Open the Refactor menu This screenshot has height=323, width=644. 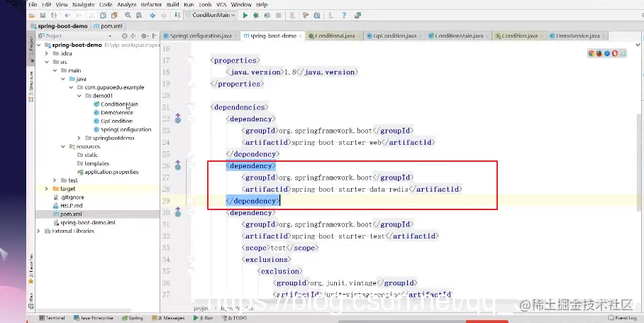coord(151,4)
